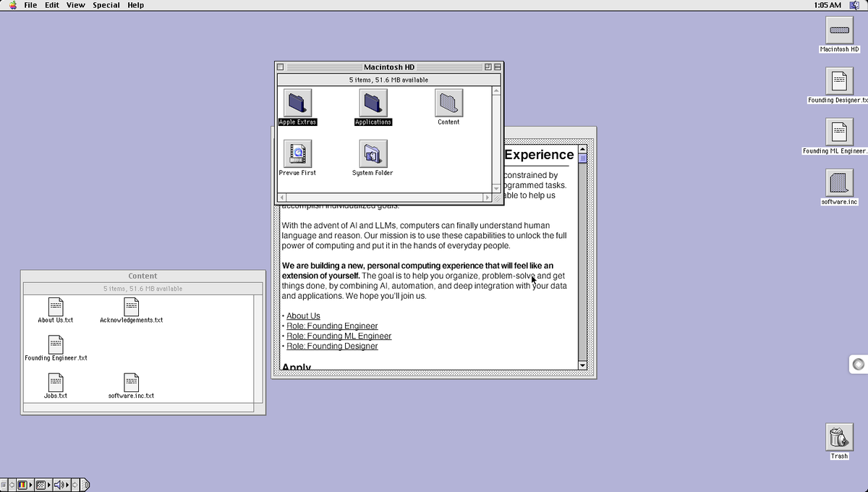This screenshot has height=492, width=868.
Task: Click the Macintosh HD window resize corner
Action: [x=496, y=198]
